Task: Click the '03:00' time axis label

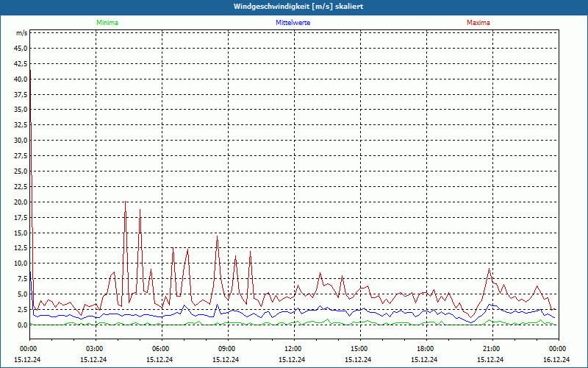Action: pos(96,349)
